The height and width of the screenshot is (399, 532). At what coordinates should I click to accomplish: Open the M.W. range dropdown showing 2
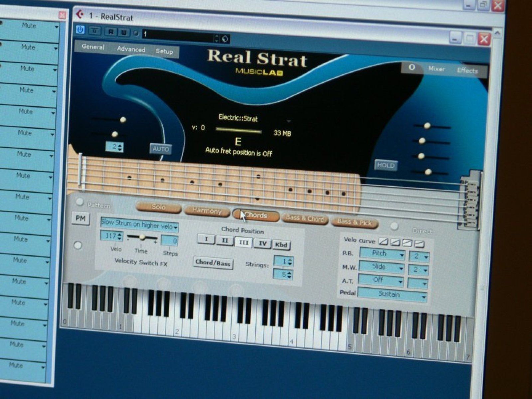click(x=418, y=270)
